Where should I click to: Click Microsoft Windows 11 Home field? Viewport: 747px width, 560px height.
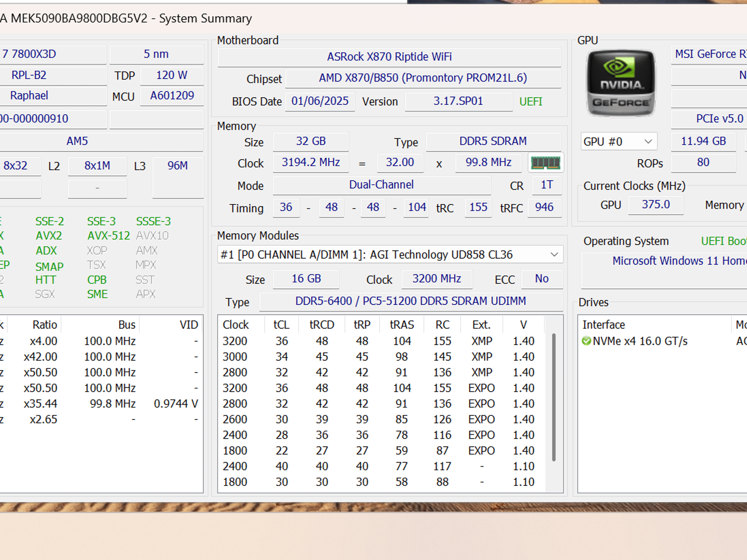point(664,270)
